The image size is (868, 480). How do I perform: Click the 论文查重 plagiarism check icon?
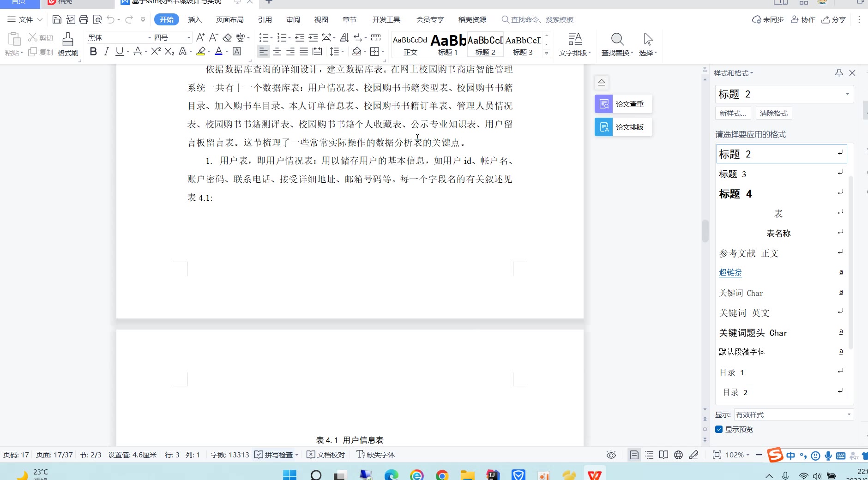pyautogui.click(x=603, y=104)
